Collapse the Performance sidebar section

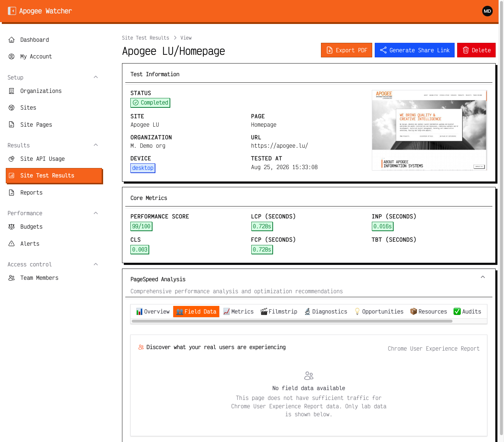pos(96,213)
